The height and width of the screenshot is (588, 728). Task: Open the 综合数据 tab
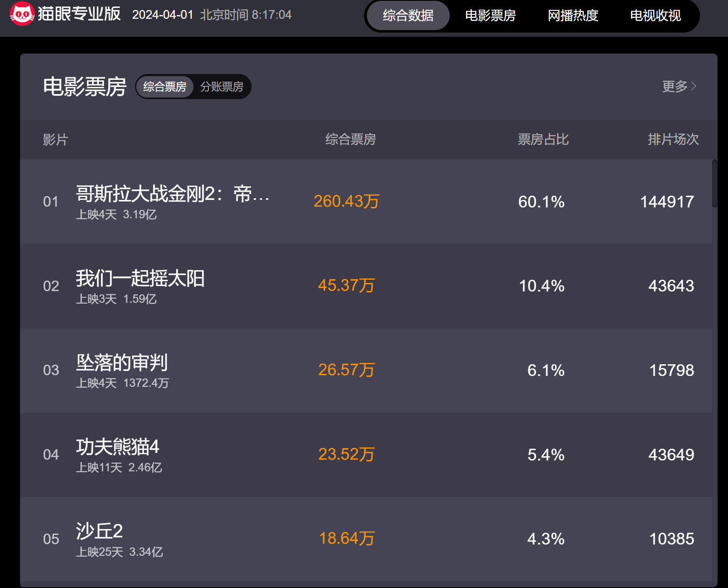(x=408, y=15)
